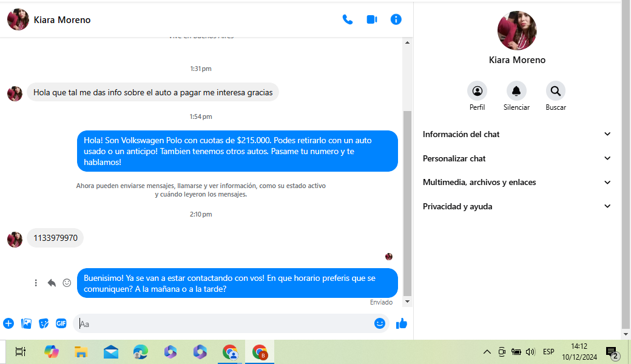Toggle the conversation information panel
This screenshot has height=364, width=631.
pos(396,19)
